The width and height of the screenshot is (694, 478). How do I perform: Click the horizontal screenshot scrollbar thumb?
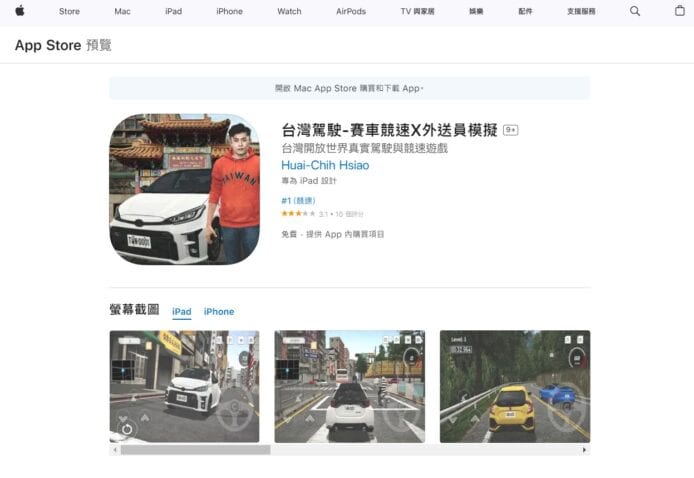(196, 450)
